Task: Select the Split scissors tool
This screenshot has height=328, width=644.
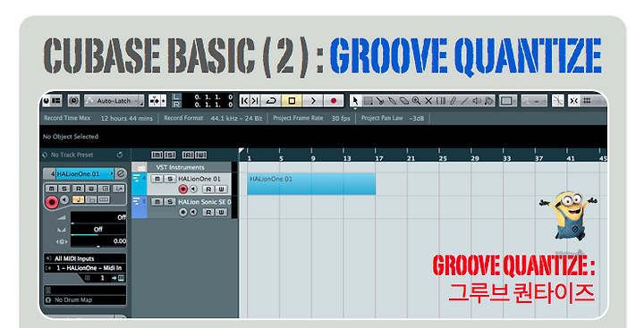Action: coord(380,101)
